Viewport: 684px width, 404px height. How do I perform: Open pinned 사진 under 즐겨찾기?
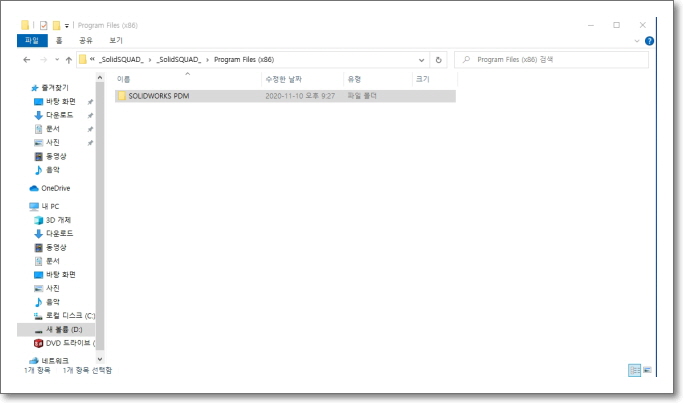(x=53, y=143)
